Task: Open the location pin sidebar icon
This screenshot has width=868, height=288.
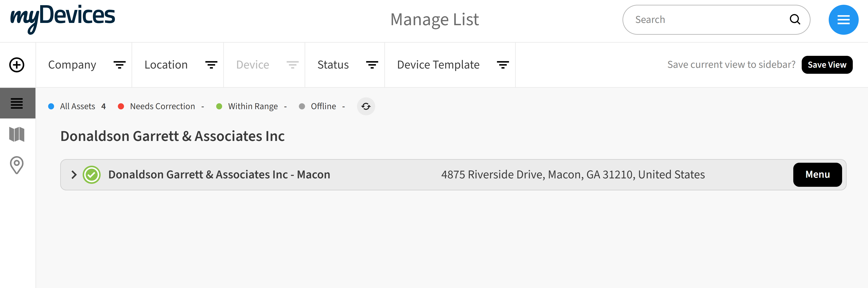Action: pyautogui.click(x=17, y=165)
